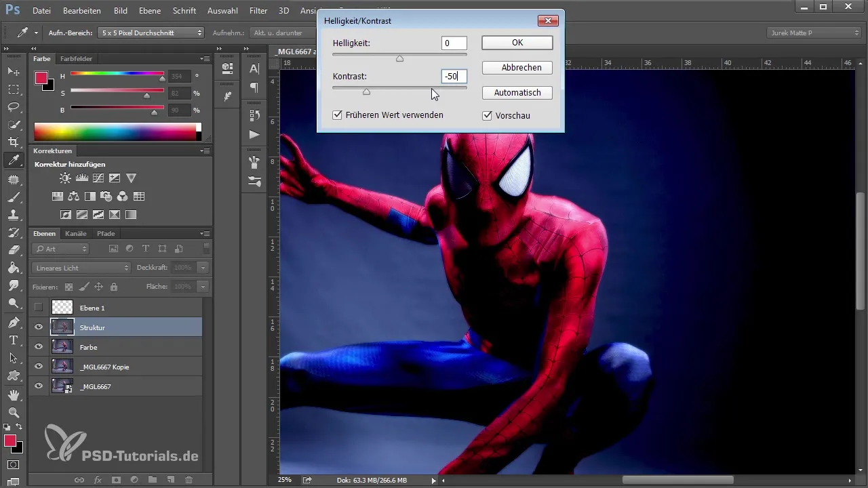Select the Brush tool
Screen dimensions: 868x488
(14, 197)
